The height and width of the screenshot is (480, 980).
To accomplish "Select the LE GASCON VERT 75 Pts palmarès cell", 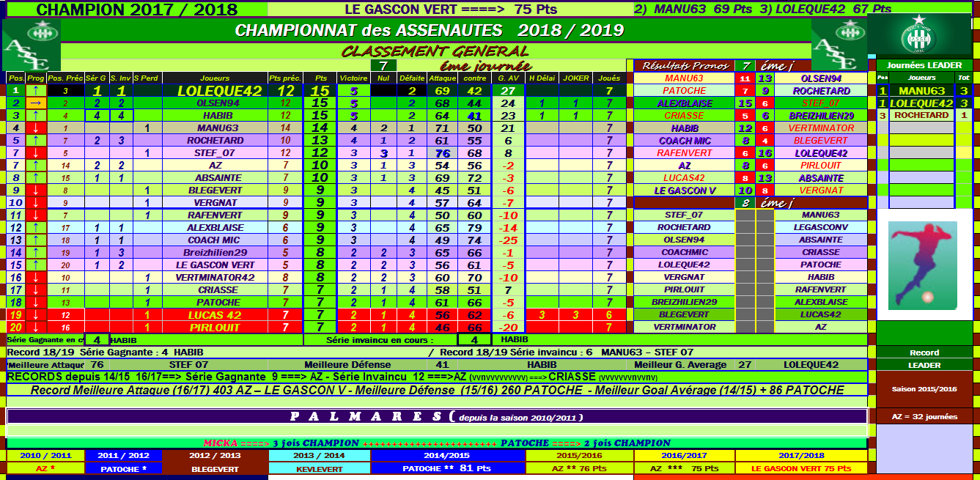I will click(800, 469).
